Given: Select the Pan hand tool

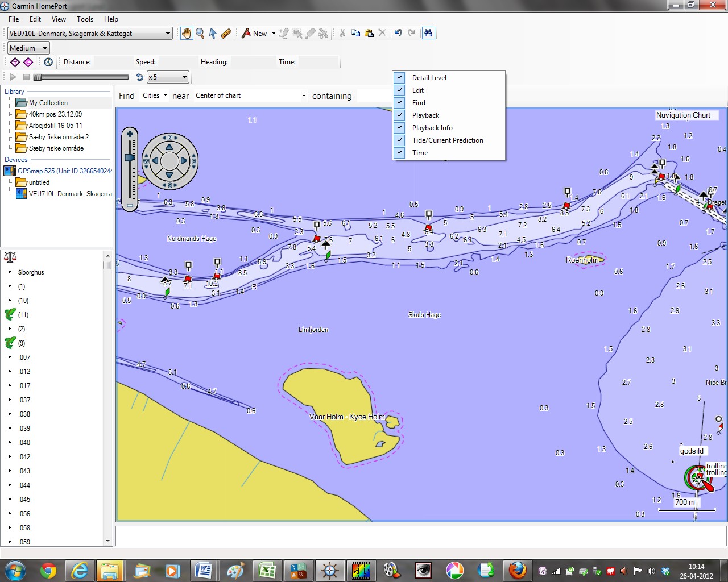Looking at the screenshot, I should [187, 33].
